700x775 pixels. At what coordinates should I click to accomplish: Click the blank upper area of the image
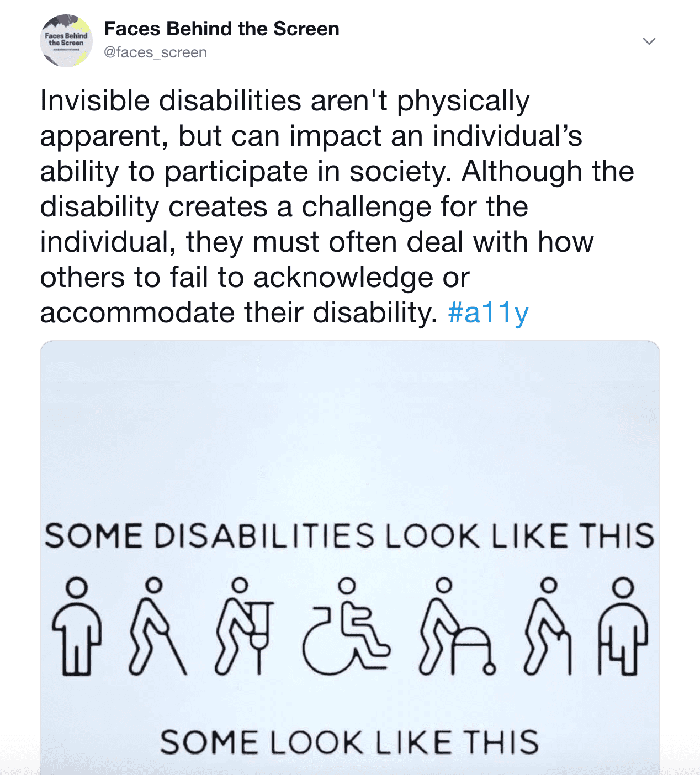(350, 425)
